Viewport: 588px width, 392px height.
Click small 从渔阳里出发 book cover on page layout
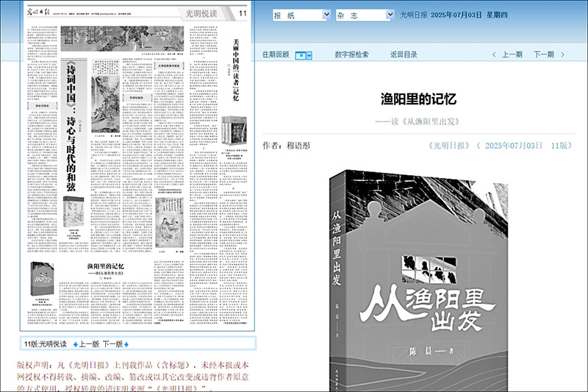42,279
